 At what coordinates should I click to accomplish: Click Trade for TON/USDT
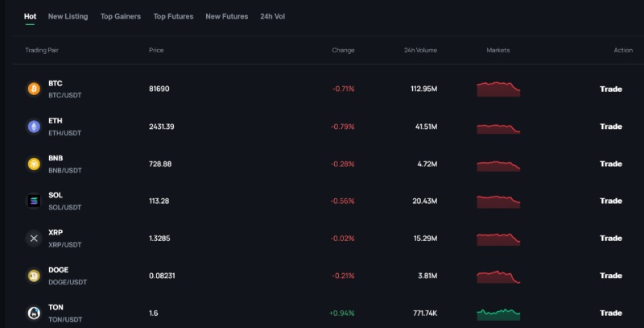click(611, 313)
